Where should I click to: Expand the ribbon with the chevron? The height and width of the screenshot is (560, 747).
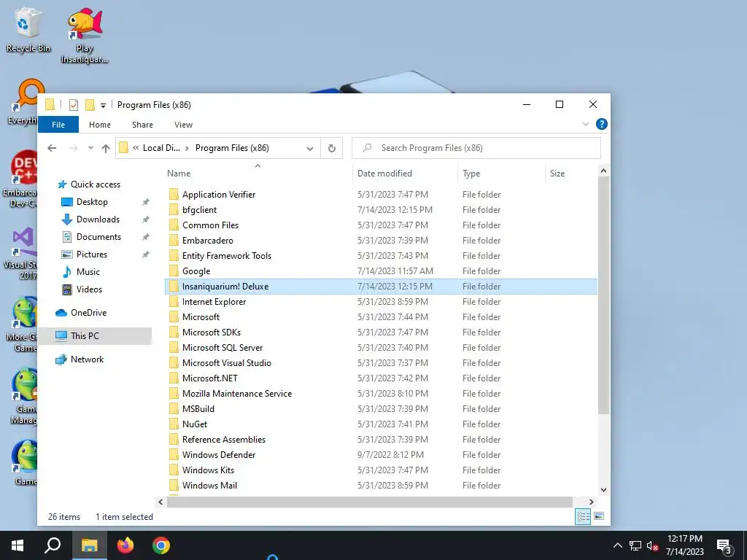586,124
